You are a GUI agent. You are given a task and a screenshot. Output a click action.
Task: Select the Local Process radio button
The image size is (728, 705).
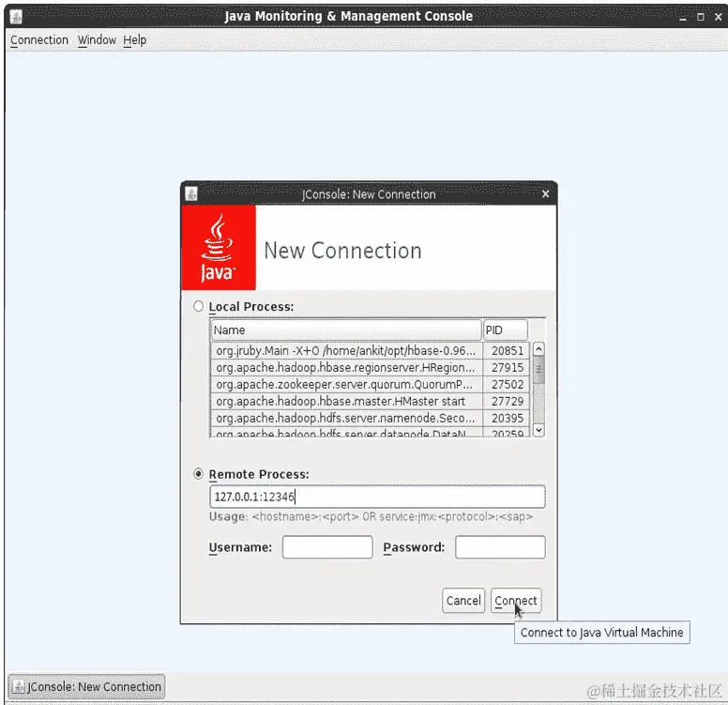[198, 306]
